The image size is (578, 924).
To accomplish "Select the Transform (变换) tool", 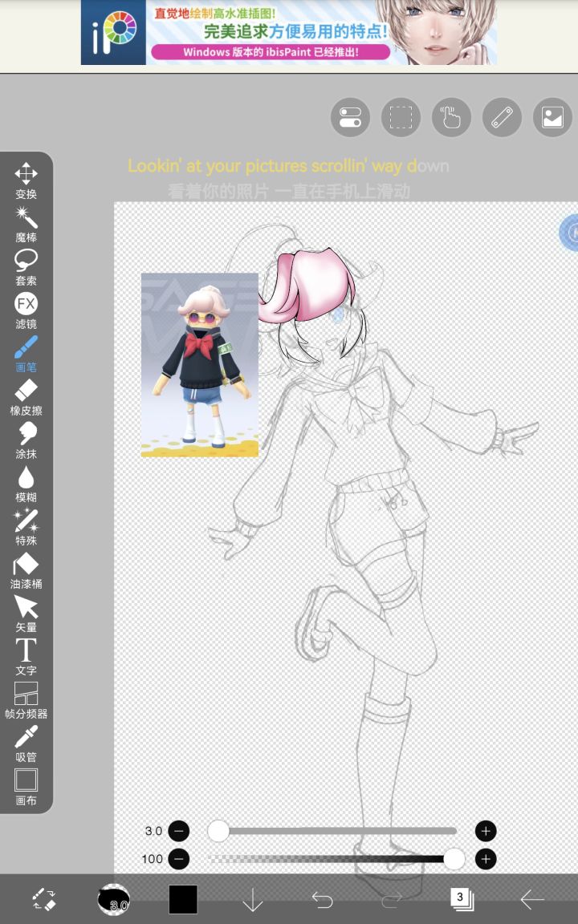I will [26, 181].
